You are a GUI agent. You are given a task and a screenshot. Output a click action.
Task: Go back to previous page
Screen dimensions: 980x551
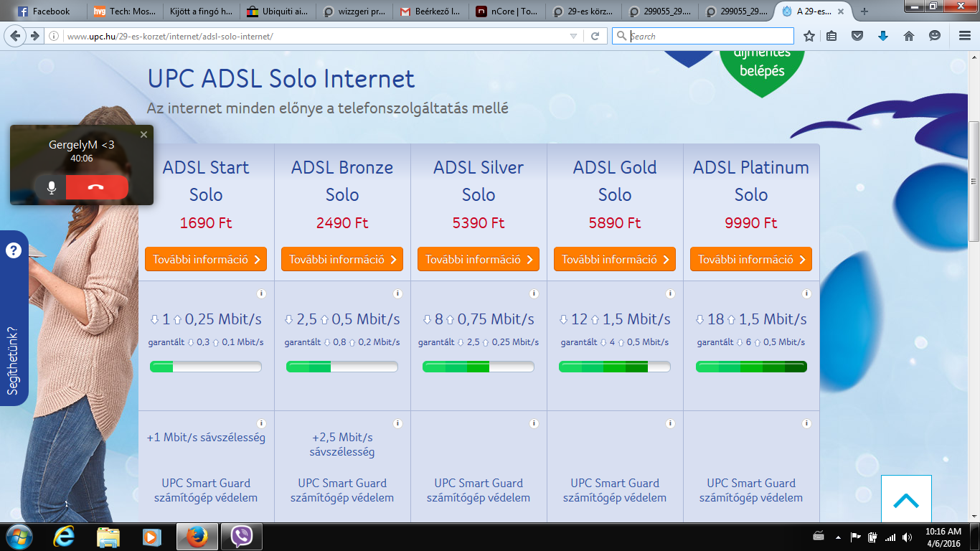pyautogui.click(x=16, y=36)
